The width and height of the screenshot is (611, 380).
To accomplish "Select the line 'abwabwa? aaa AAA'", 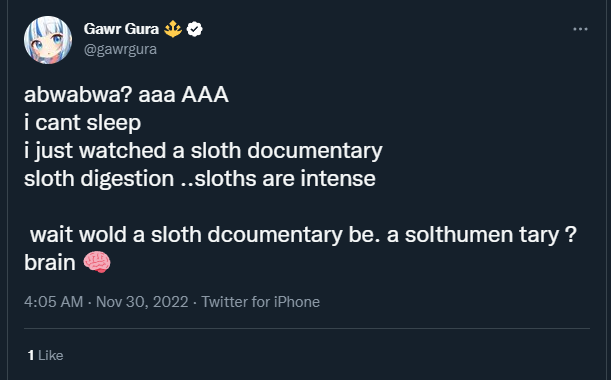I will coord(126,95).
